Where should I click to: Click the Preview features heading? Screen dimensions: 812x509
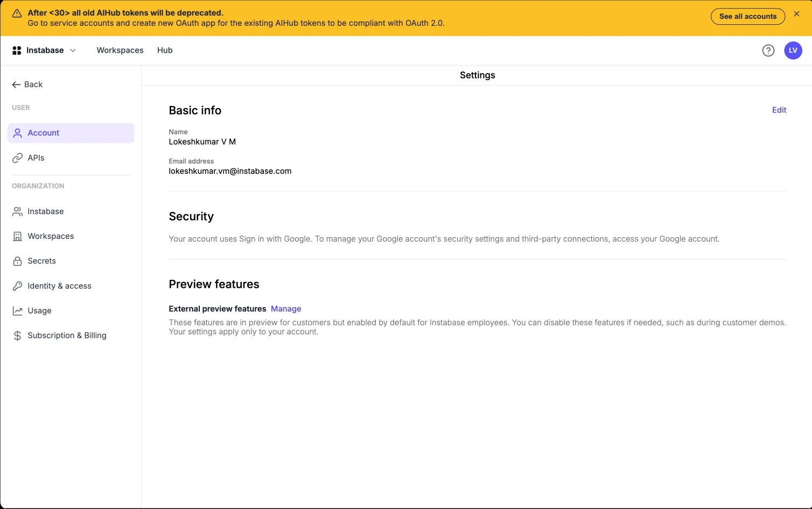point(214,284)
